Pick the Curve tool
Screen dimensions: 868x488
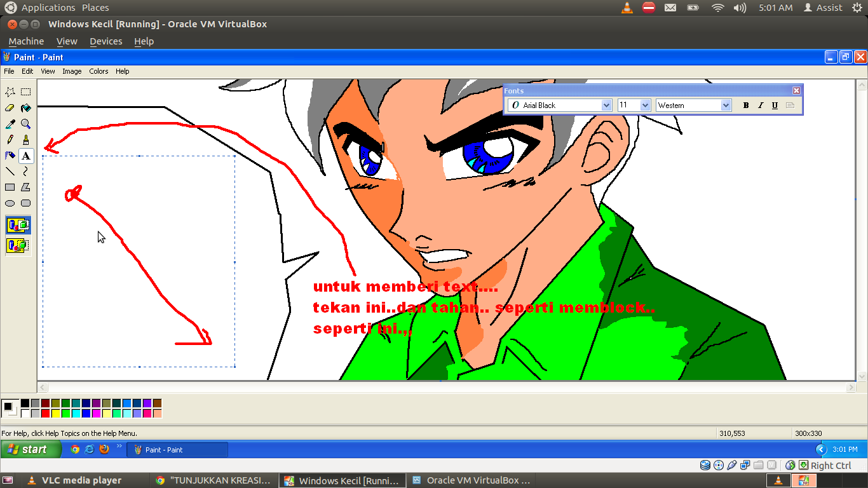[x=26, y=172]
